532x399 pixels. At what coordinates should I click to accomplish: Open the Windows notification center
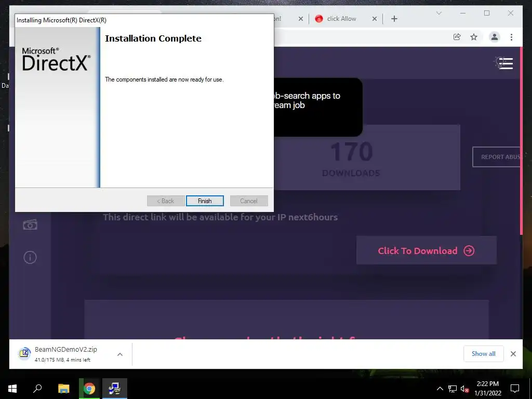pyautogui.click(x=515, y=389)
